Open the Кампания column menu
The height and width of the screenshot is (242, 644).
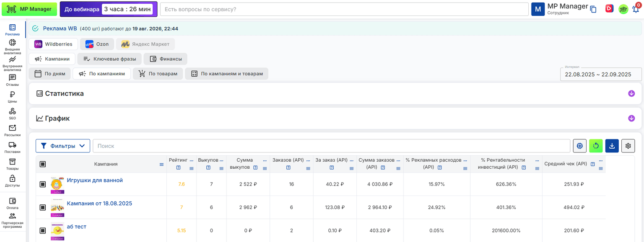(x=161, y=165)
